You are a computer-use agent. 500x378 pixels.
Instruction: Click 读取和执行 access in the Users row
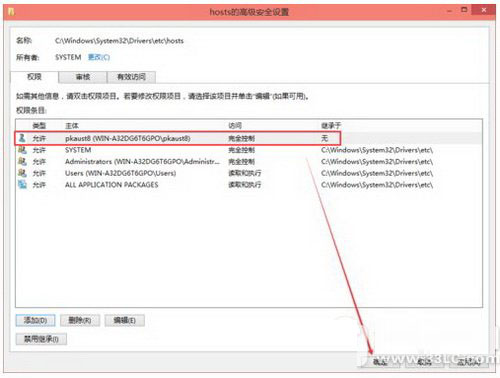click(245, 173)
